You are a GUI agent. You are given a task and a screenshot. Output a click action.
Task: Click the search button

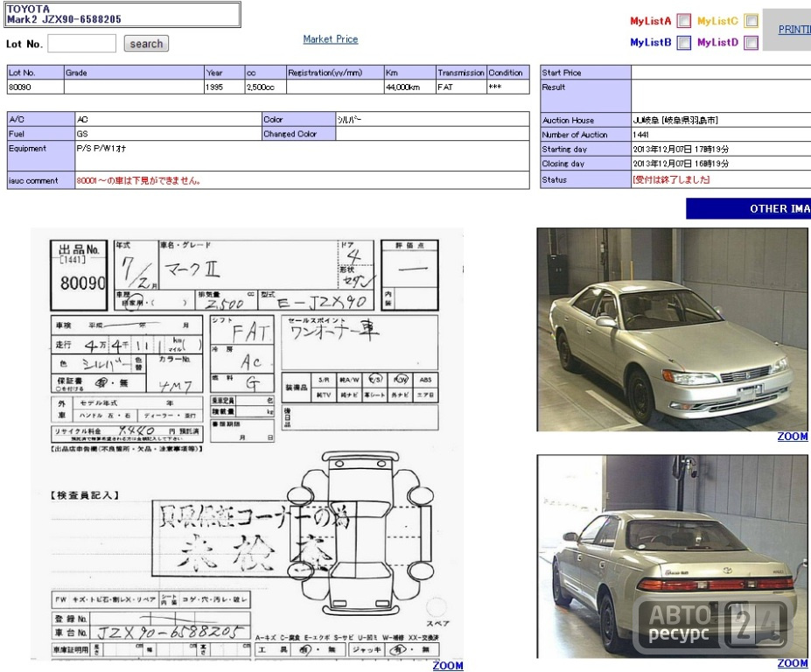[146, 44]
